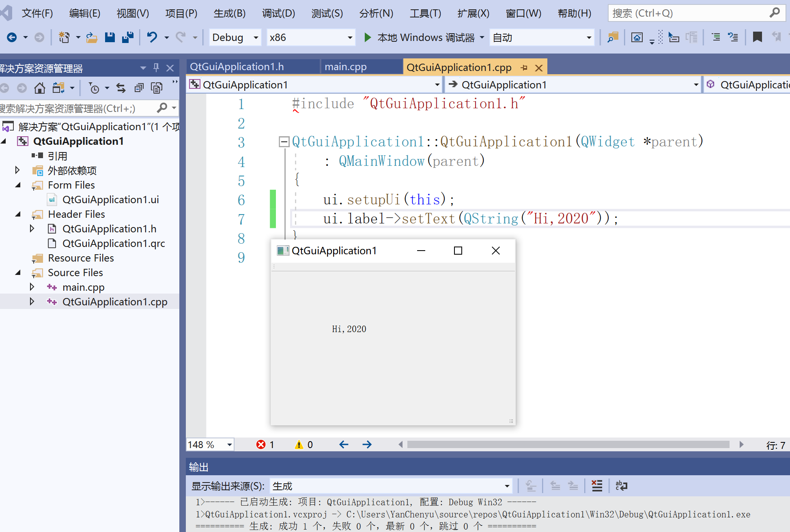
Task: Collapse the Source Files folder
Action: point(17,272)
